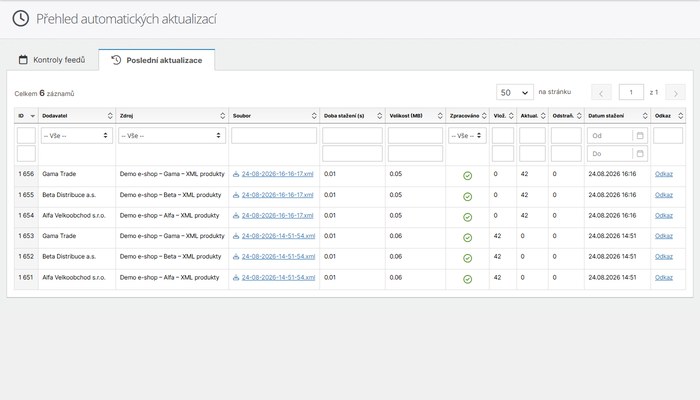Open the Dodavatel filter dropdown

(x=77, y=135)
